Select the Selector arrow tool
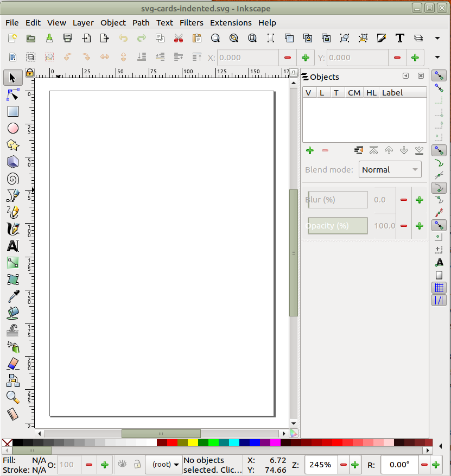Screen dimensions: 451x476 [x=12, y=78]
